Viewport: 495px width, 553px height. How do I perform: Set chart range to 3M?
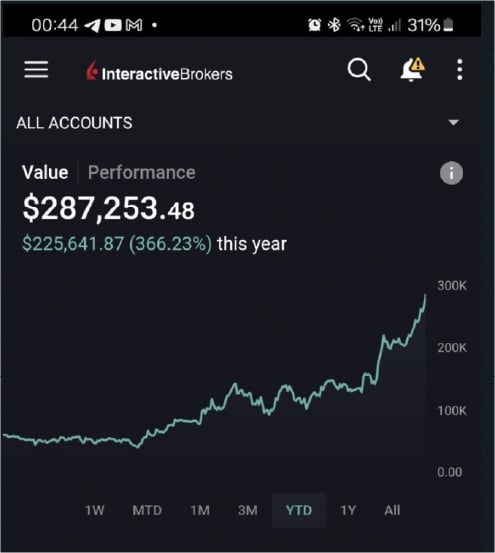coord(248,510)
